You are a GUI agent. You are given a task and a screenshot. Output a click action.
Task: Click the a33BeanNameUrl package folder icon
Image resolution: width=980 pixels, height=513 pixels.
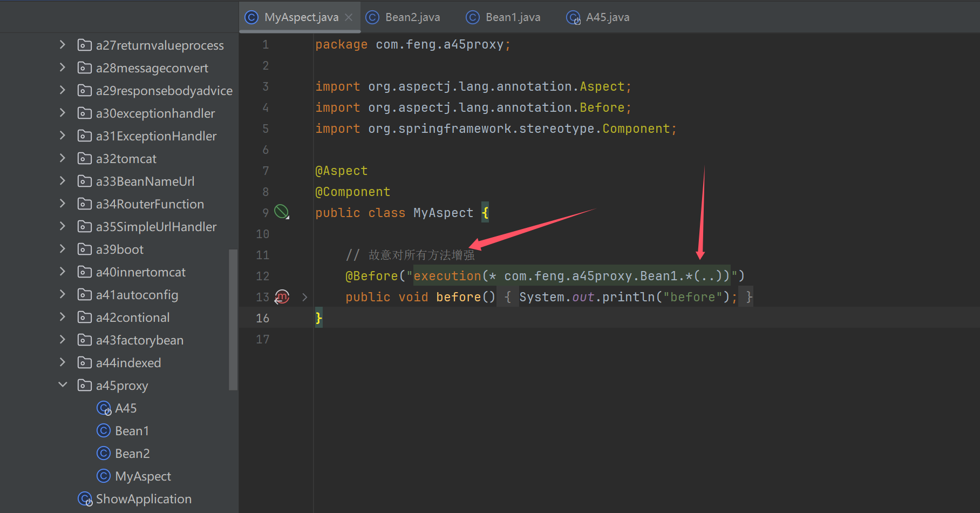[85, 181]
